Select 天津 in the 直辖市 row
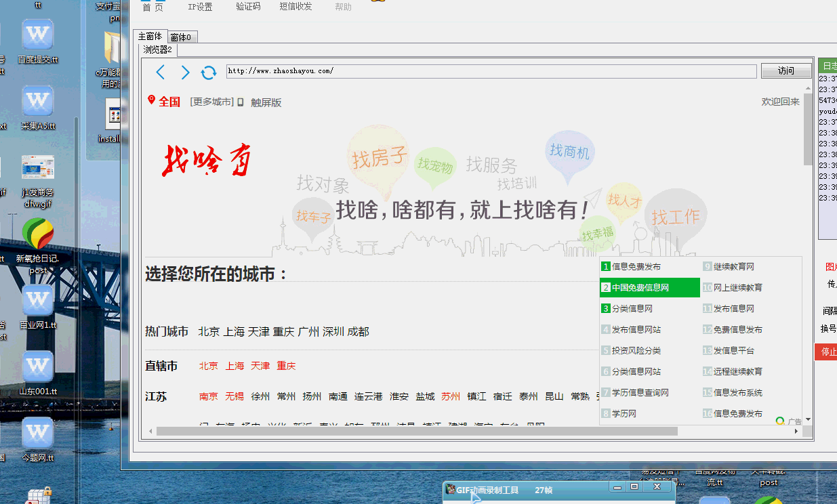The width and height of the screenshot is (837, 504). pyautogui.click(x=260, y=366)
